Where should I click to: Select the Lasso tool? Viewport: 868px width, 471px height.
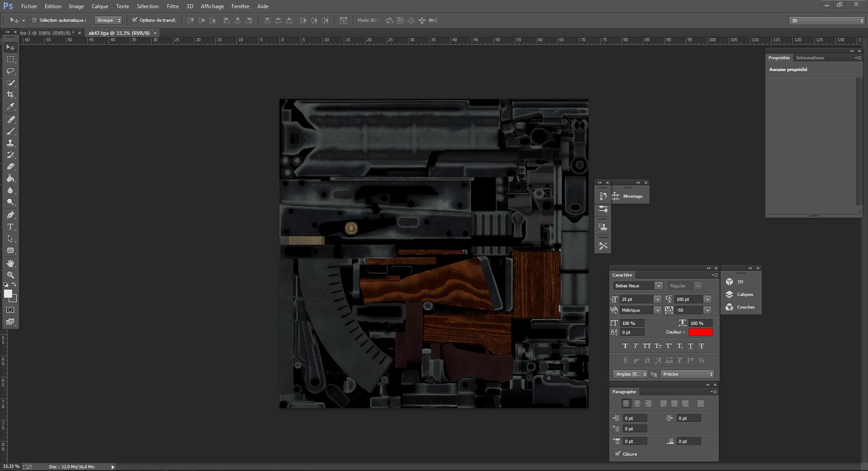coord(10,71)
